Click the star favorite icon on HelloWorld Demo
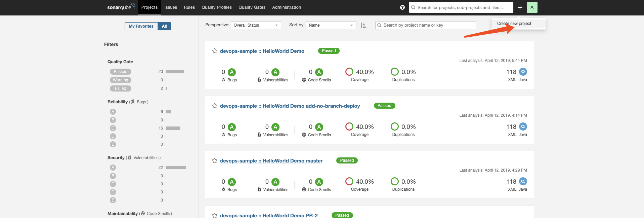The height and width of the screenshot is (218, 644). tap(214, 51)
